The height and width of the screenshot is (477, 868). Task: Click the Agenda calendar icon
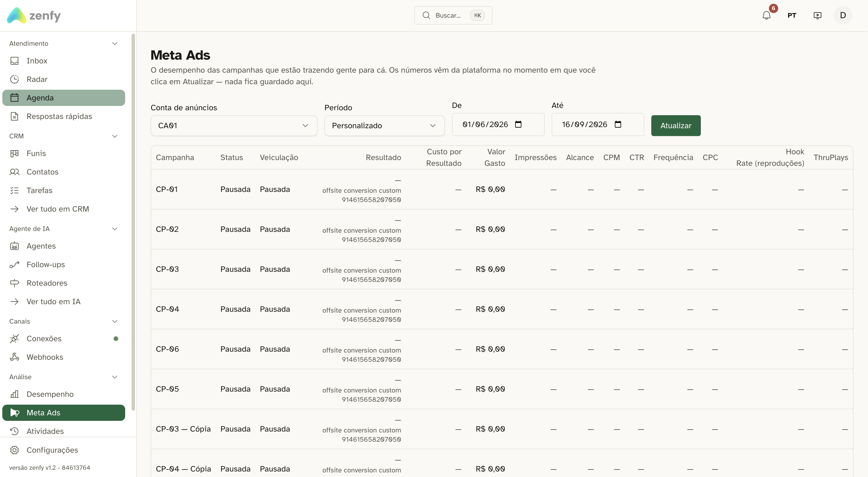(14, 98)
